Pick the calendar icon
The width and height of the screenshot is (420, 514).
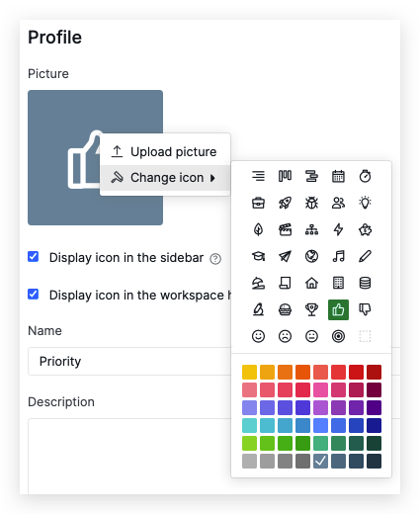[338, 176]
